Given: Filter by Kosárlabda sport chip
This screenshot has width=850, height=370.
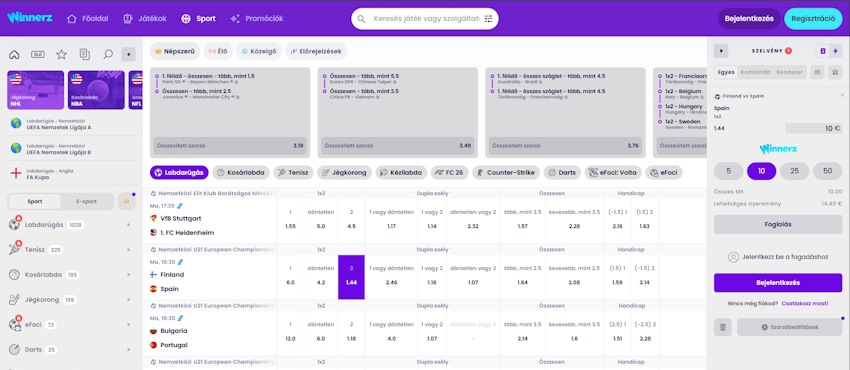Looking at the screenshot, I should [x=241, y=173].
